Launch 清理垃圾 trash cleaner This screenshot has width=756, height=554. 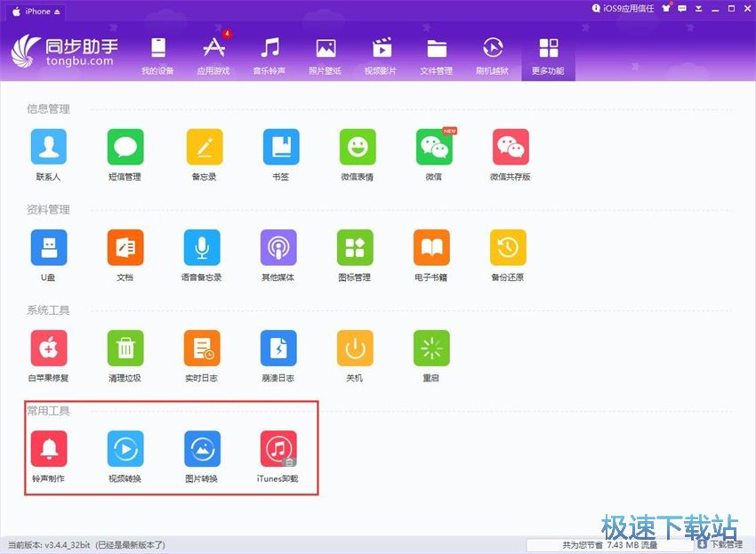[125, 348]
